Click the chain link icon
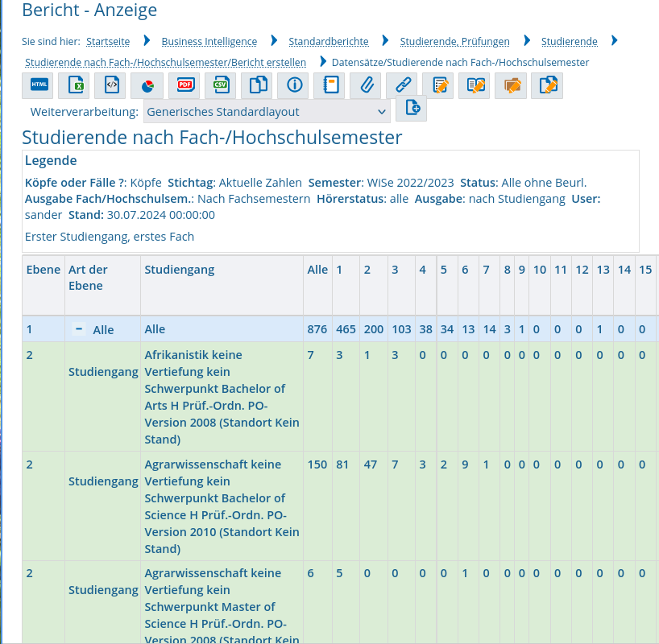Image resolution: width=659 pixels, height=644 pixels. [x=402, y=85]
